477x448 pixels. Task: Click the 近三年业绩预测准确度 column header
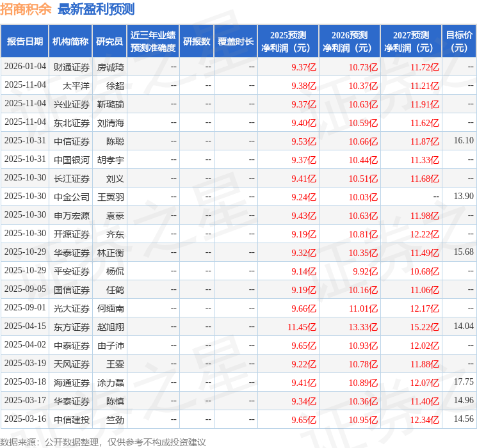click(x=153, y=41)
